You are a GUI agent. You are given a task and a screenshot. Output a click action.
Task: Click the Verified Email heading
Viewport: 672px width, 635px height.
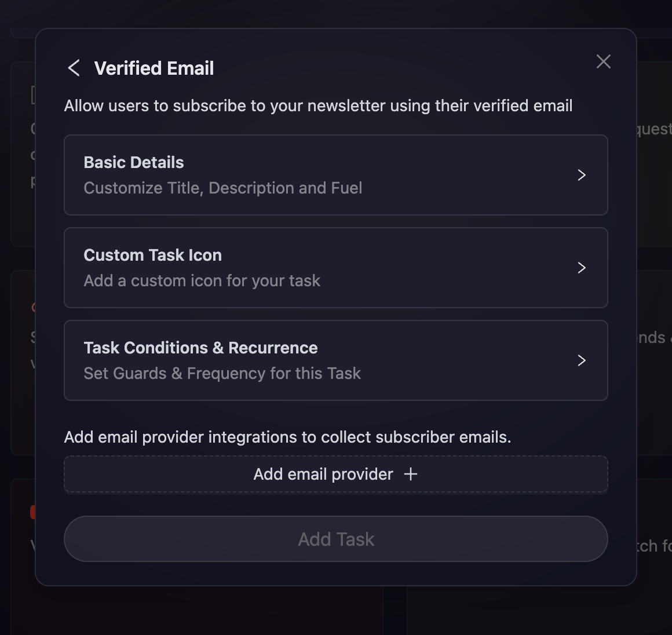pos(154,68)
